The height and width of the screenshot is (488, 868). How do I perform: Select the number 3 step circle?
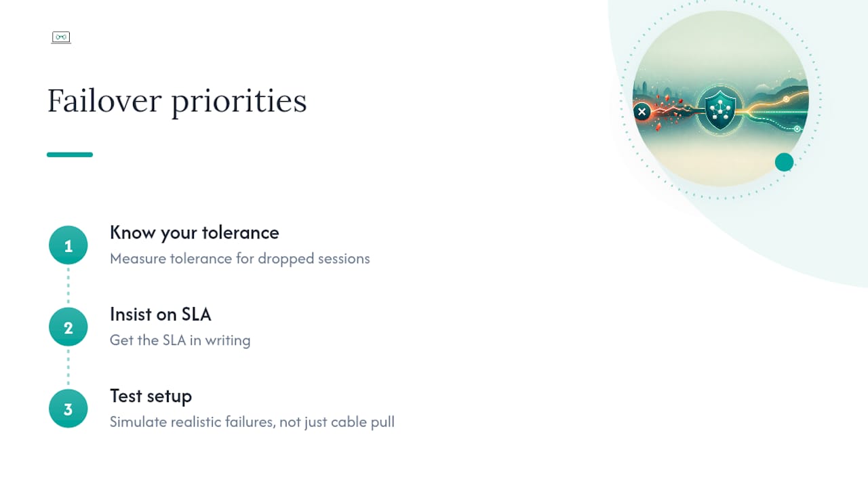point(68,409)
